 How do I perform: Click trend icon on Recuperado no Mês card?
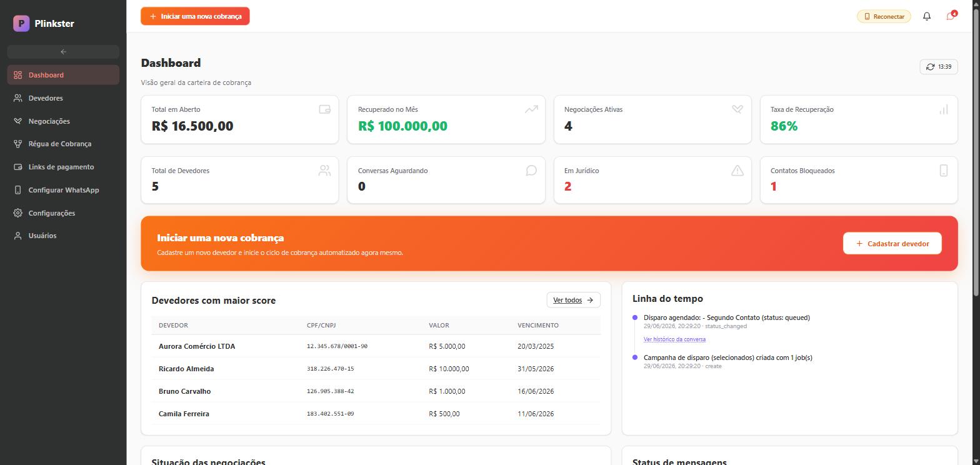[x=531, y=109]
